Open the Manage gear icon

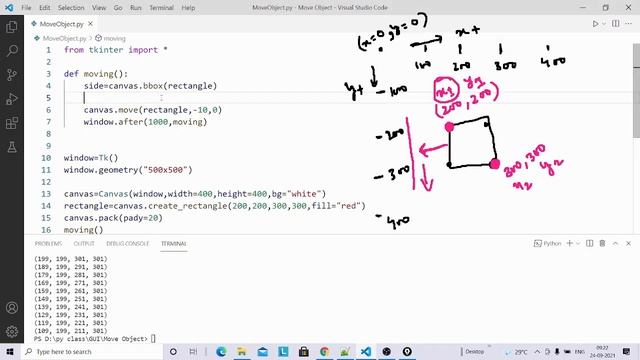coord(12,331)
